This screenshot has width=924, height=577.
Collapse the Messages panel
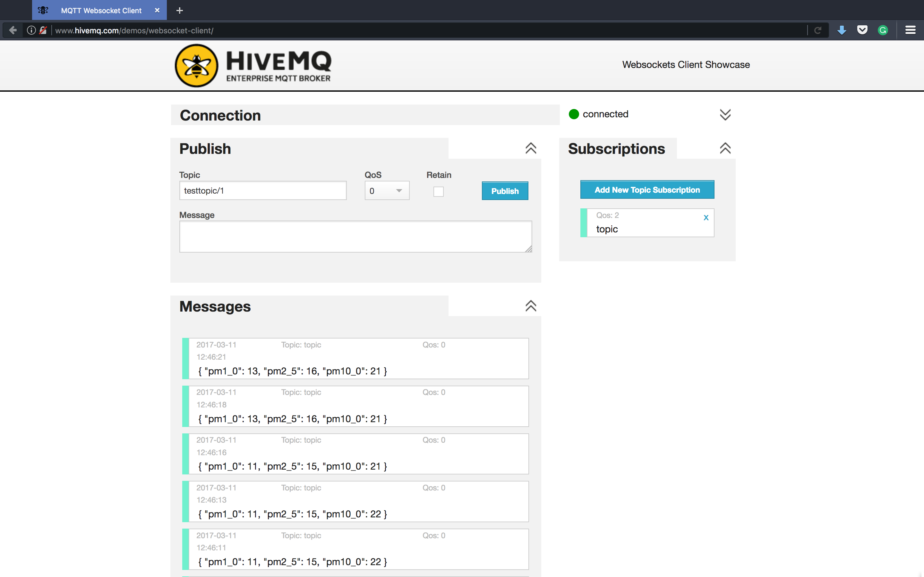[x=531, y=306]
